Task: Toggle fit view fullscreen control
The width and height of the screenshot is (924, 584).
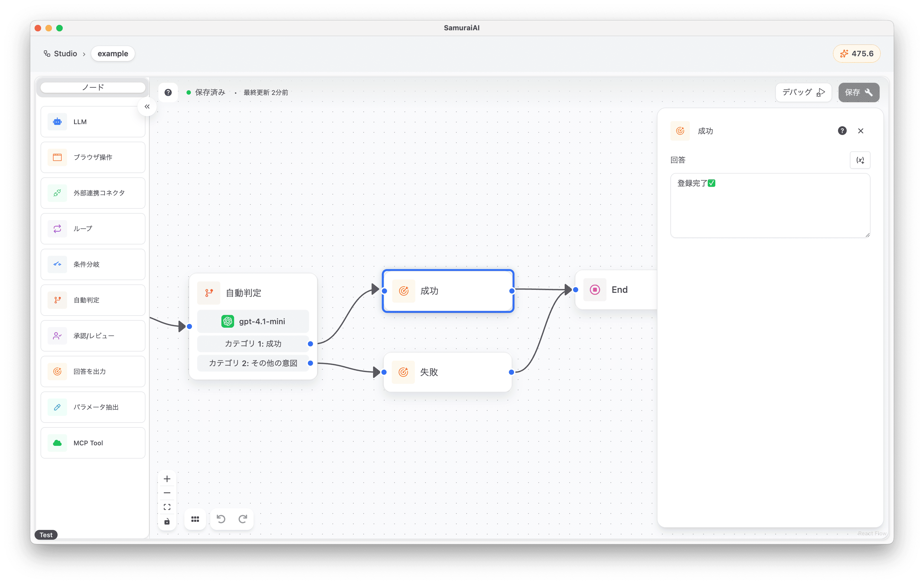Action: click(x=167, y=507)
